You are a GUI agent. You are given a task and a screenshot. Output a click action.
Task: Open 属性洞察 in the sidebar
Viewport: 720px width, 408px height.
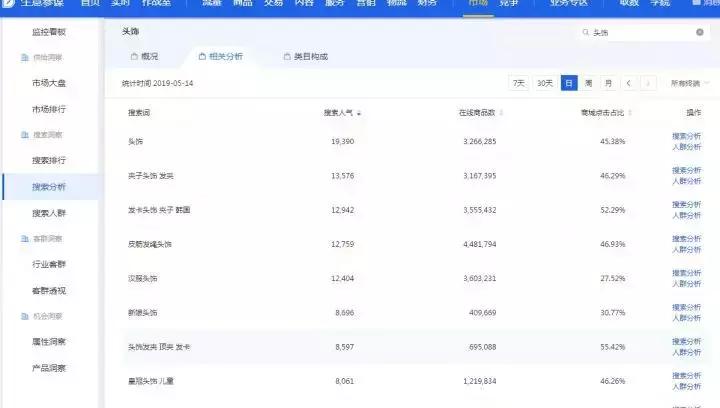[x=49, y=342]
